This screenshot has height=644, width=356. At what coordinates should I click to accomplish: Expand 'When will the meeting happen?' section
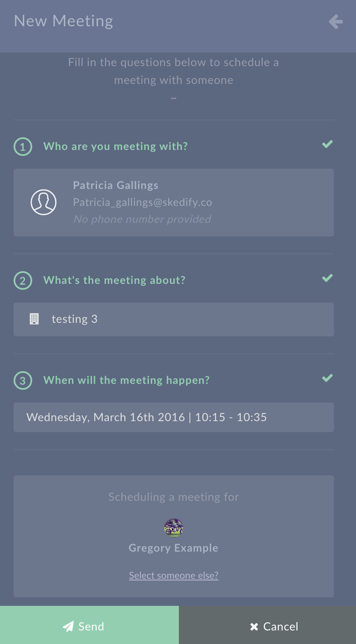pos(126,380)
